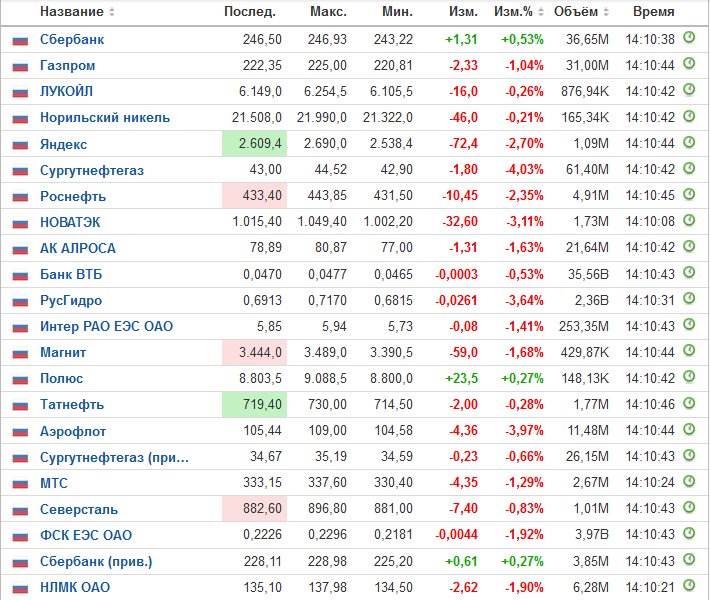710x600 pixels.
Task: Open the Роснефть stock link
Action: pos(73,197)
